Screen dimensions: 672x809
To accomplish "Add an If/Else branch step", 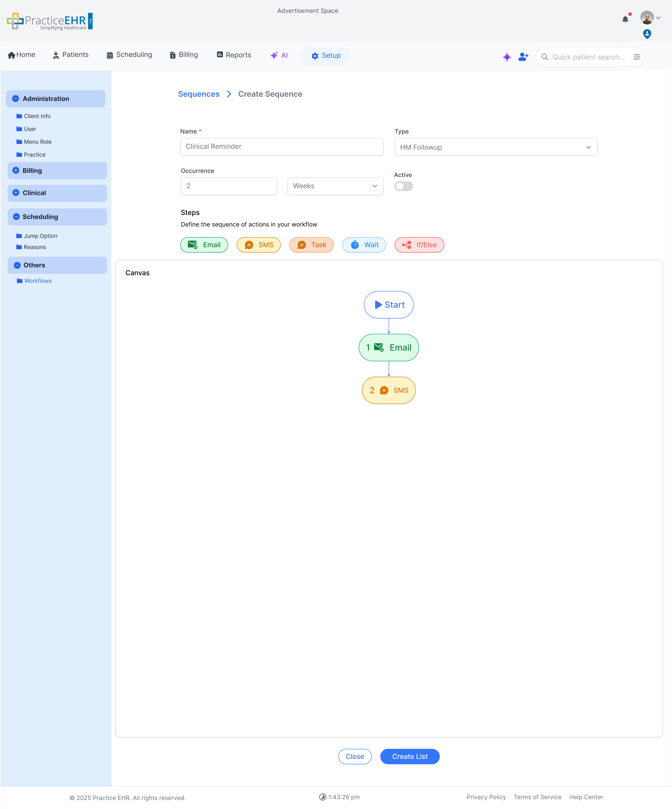I will pos(419,245).
